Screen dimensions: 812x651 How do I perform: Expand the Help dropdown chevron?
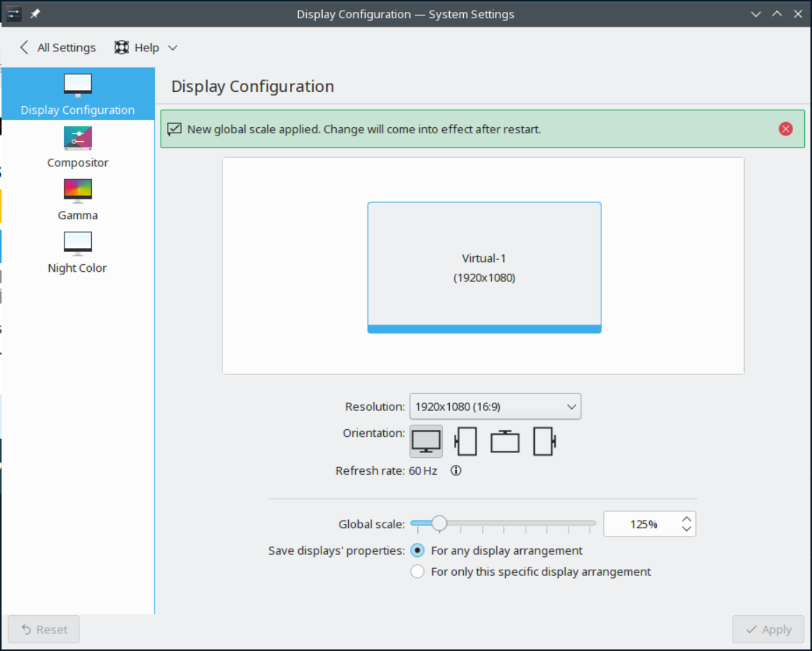173,48
